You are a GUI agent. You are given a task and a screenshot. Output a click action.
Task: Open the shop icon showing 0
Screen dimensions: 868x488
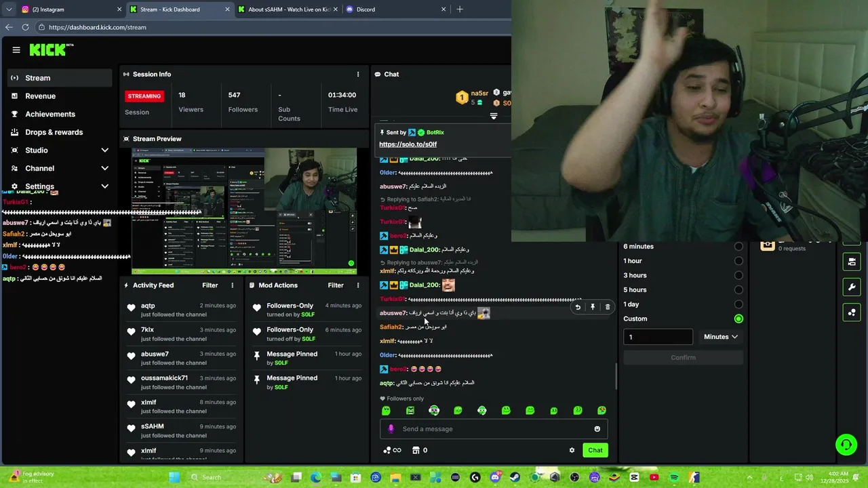pos(420,450)
